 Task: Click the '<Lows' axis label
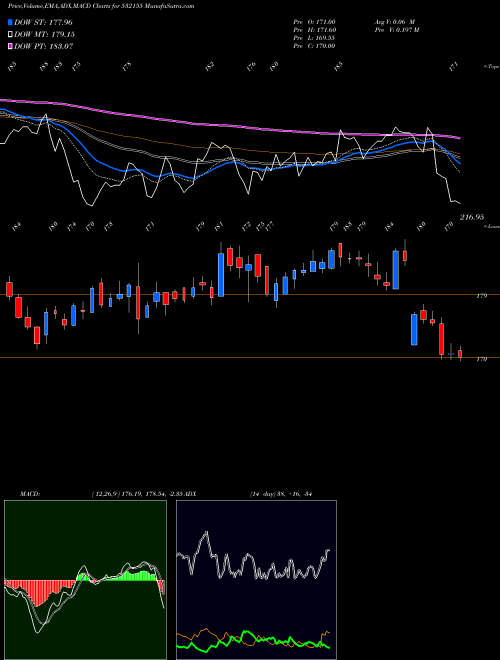(492, 226)
